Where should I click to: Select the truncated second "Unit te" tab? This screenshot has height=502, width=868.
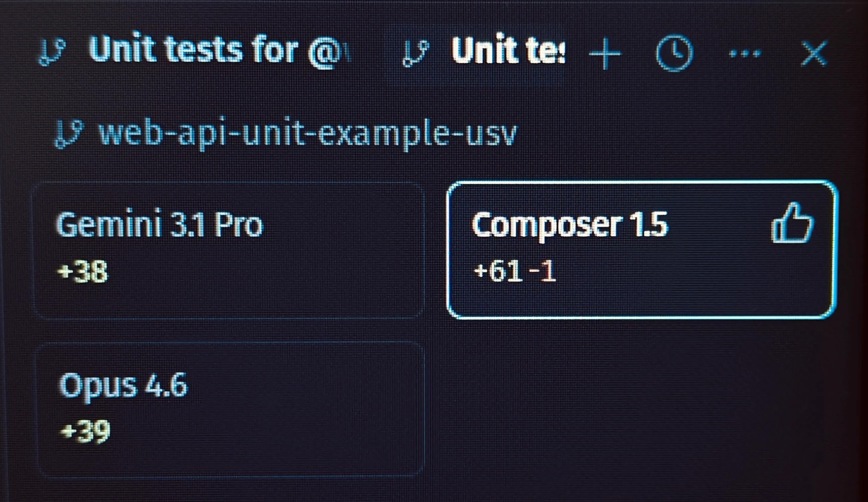click(508, 50)
